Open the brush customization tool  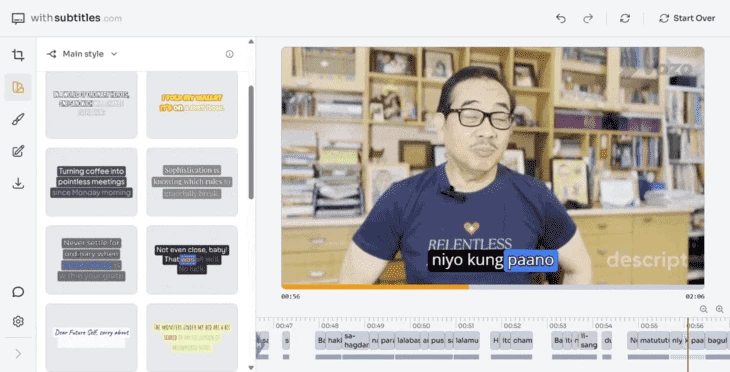pos(18,119)
